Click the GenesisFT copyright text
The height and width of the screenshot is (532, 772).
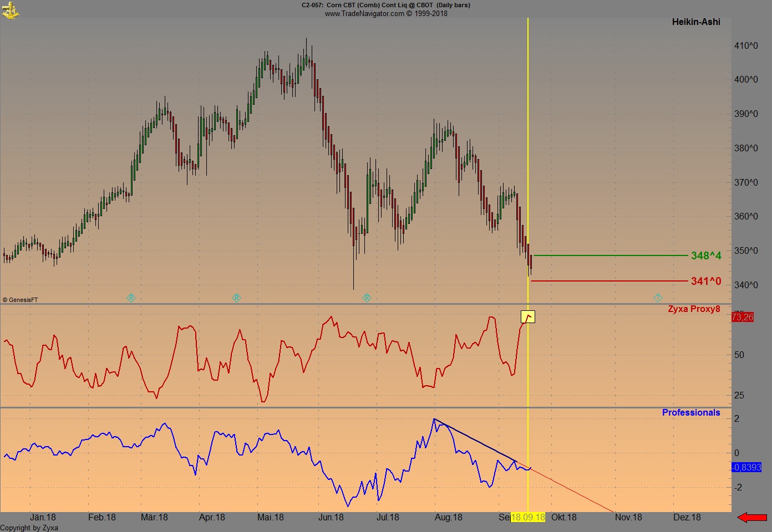tap(21, 300)
